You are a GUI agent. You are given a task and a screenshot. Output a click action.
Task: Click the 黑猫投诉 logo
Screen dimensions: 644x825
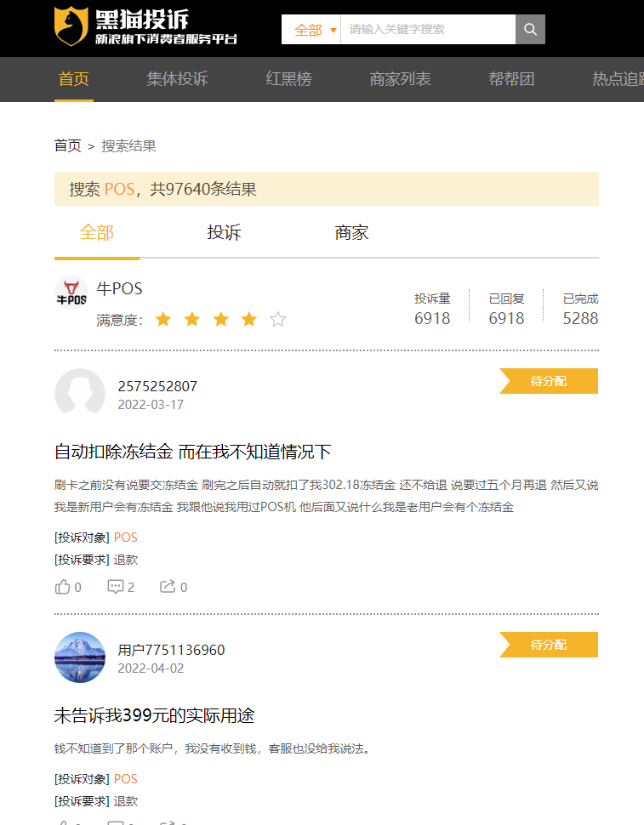click(x=145, y=26)
